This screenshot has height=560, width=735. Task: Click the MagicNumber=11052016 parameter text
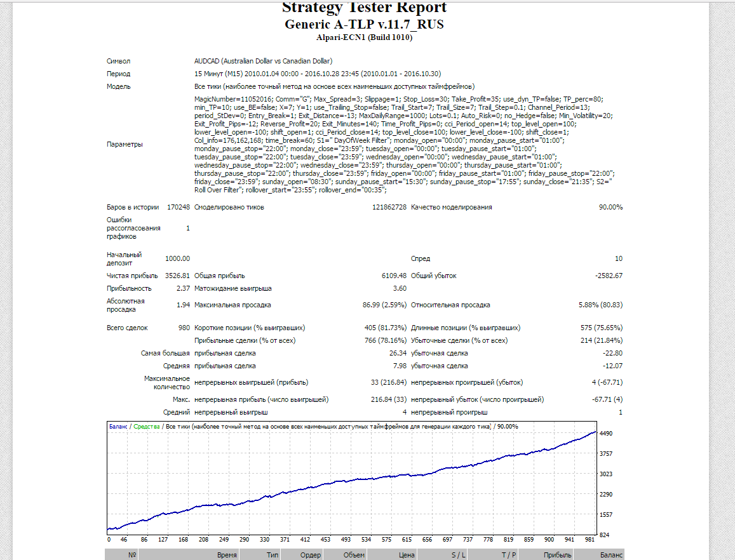point(233,99)
